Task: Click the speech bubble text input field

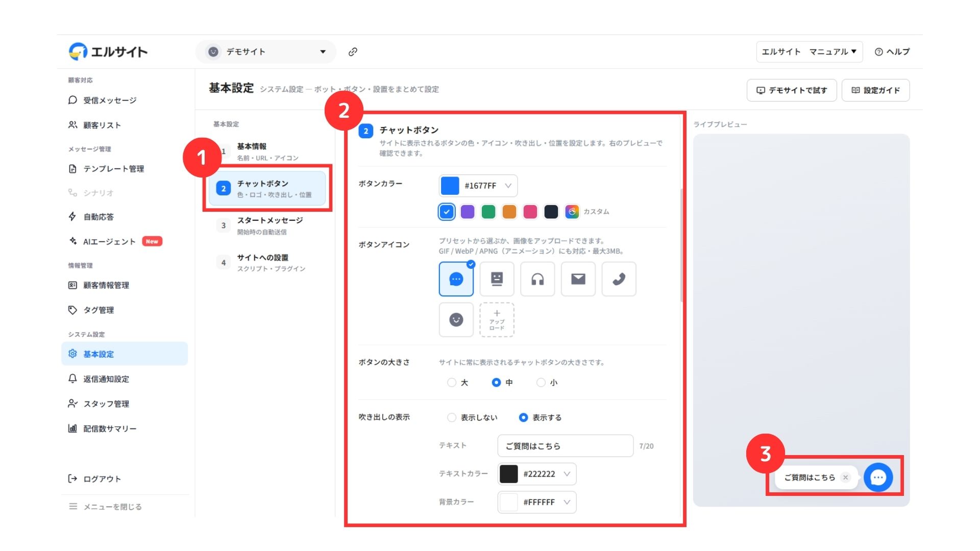Action: 565,446
